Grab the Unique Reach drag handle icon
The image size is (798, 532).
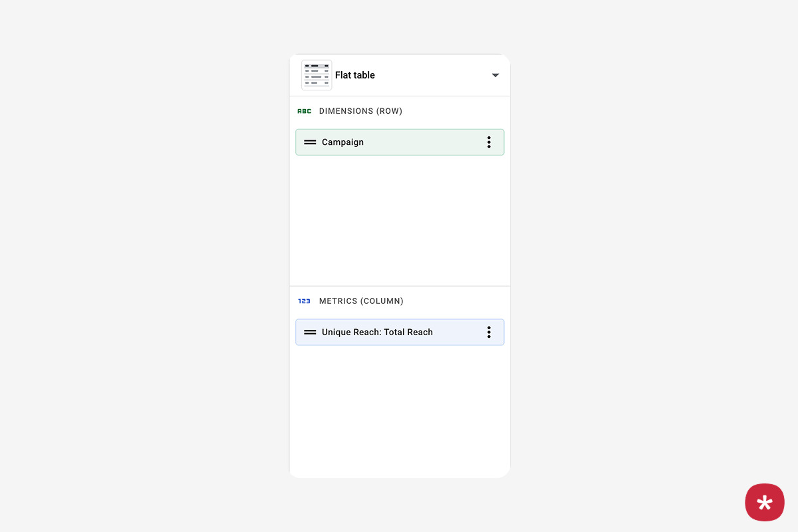(x=310, y=332)
